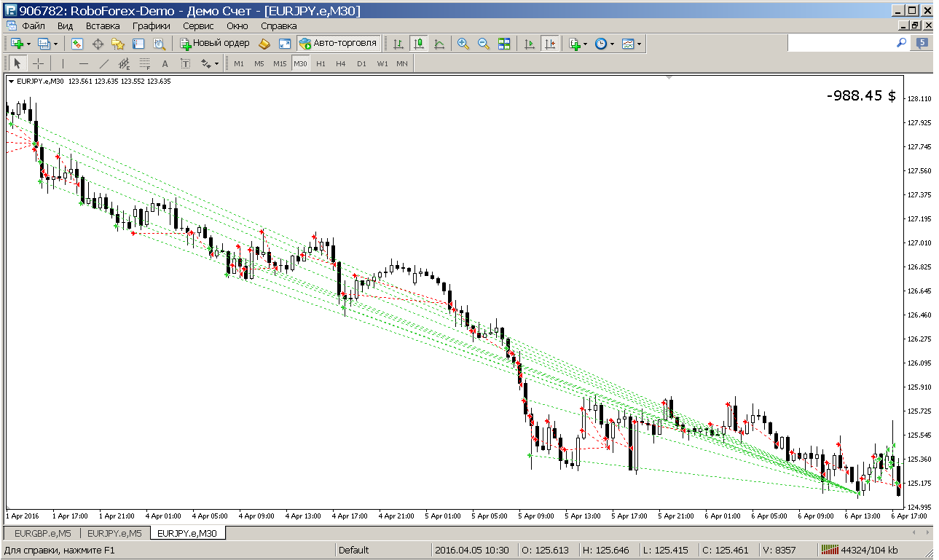Open the Файл menu
Image resolution: width=939 pixels, height=560 pixels.
[33, 25]
